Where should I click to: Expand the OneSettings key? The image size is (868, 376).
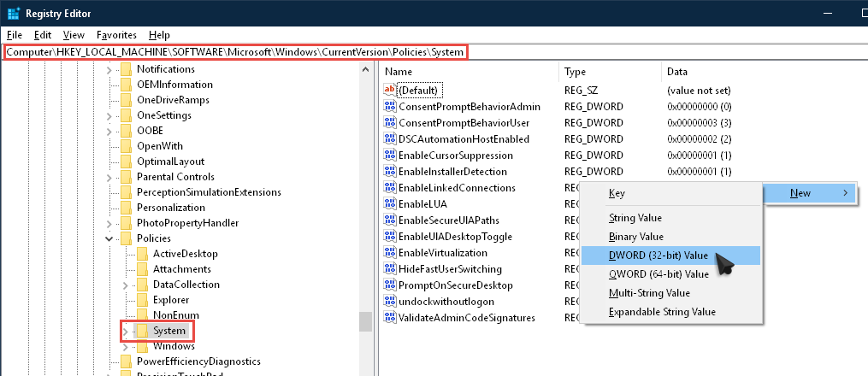coord(109,116)
